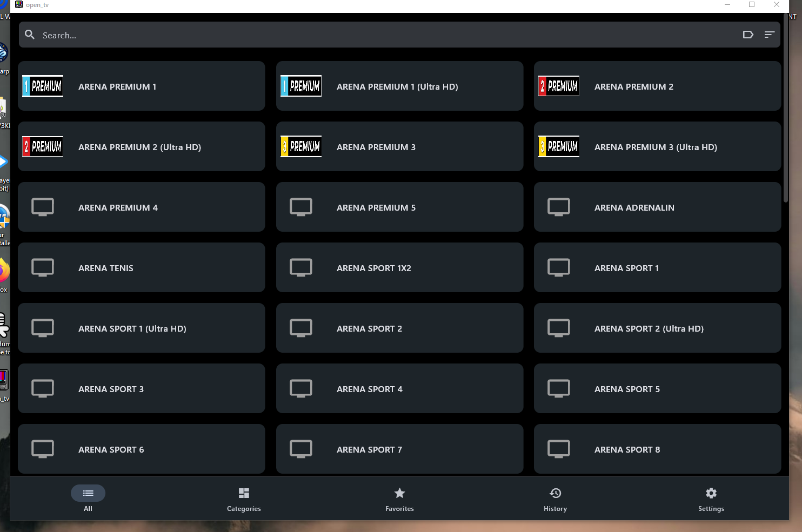Image resolution: width=802 pixels, height=532 pixels.
Task: Click the Arena Premium 1 (Ultra HD) logo
Action: pyautogui.click(x=301, y=86)
